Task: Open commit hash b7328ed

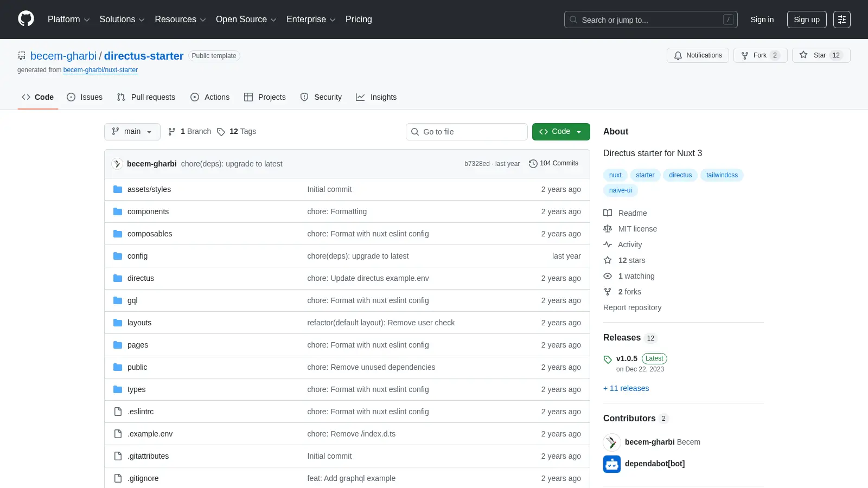Action: tap(477, 164)
